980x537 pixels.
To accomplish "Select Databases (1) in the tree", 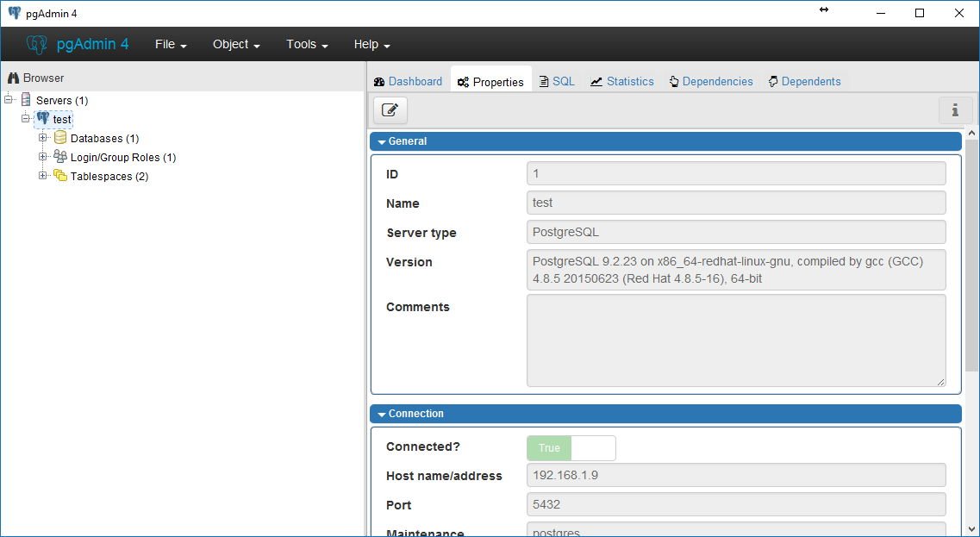I will coord(104,138).
